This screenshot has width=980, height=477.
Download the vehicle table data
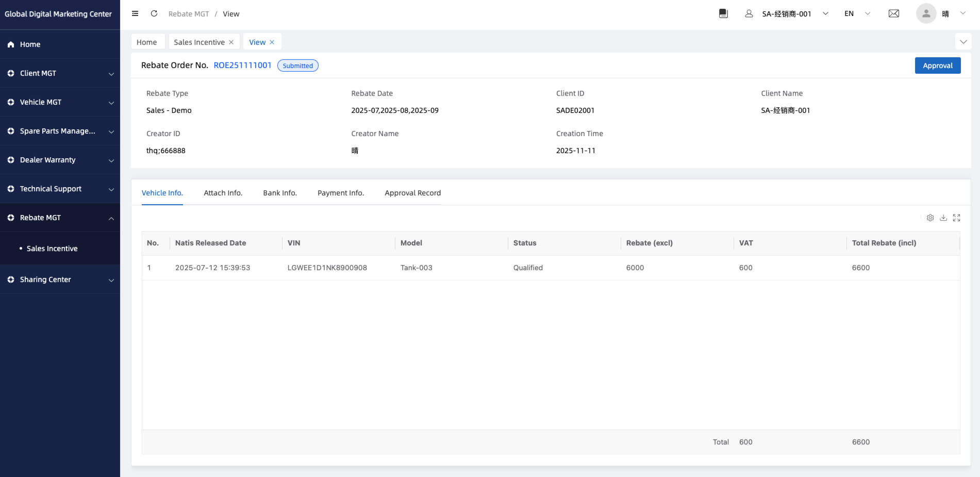pos(943,218)
